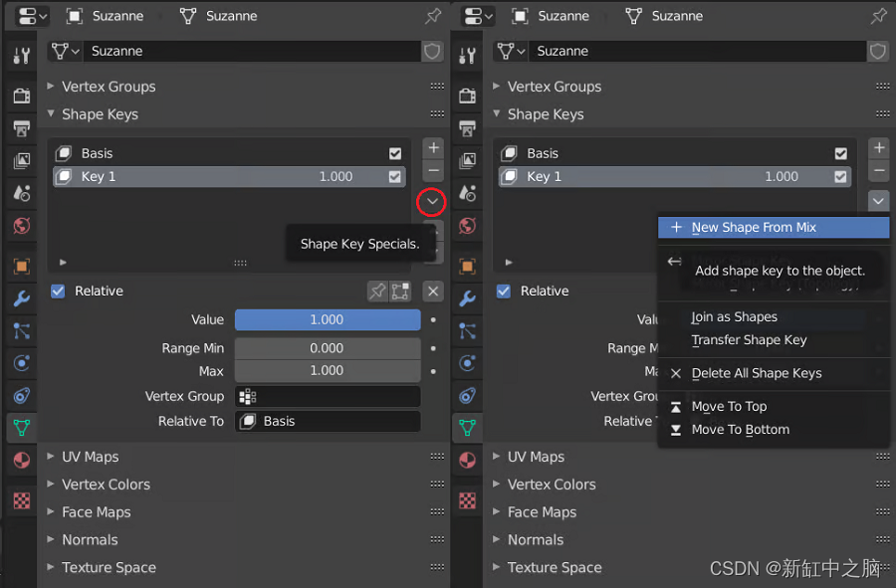Enable fake user shield in left panel
Image resolution: width=896 pixels, height=588 pixels.
(432, 52)
